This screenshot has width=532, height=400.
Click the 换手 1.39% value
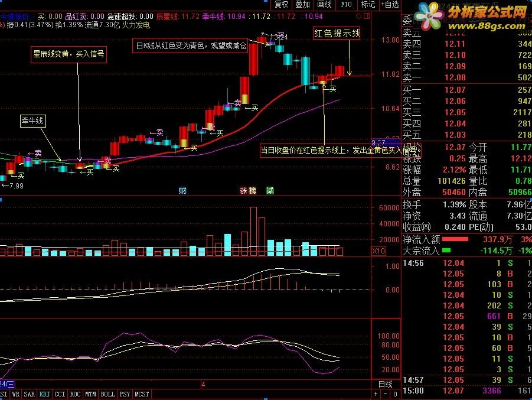(454, 204)
